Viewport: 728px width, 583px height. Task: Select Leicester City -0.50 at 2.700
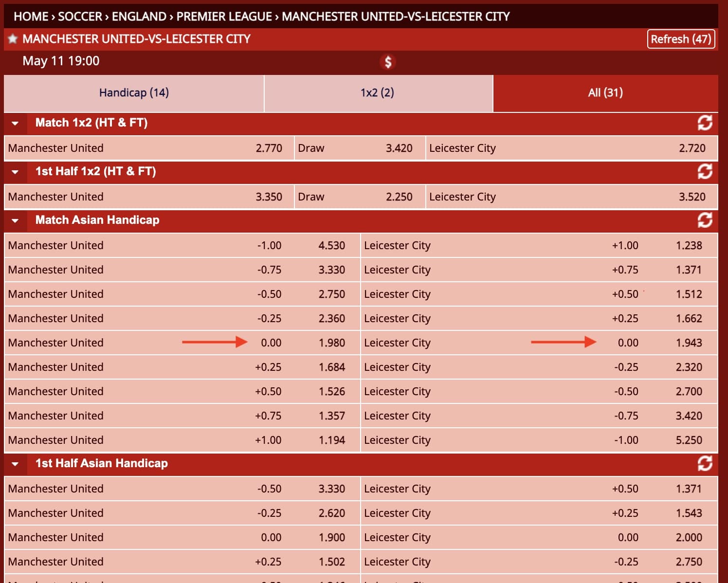[539, 391]
